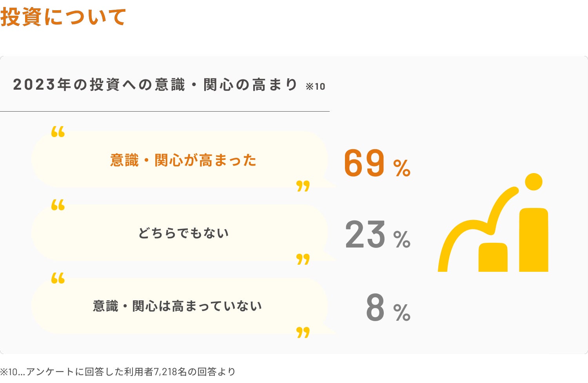
Task: Click the closing quote mark below どちらでもない
Action: (x=303, y=259)
